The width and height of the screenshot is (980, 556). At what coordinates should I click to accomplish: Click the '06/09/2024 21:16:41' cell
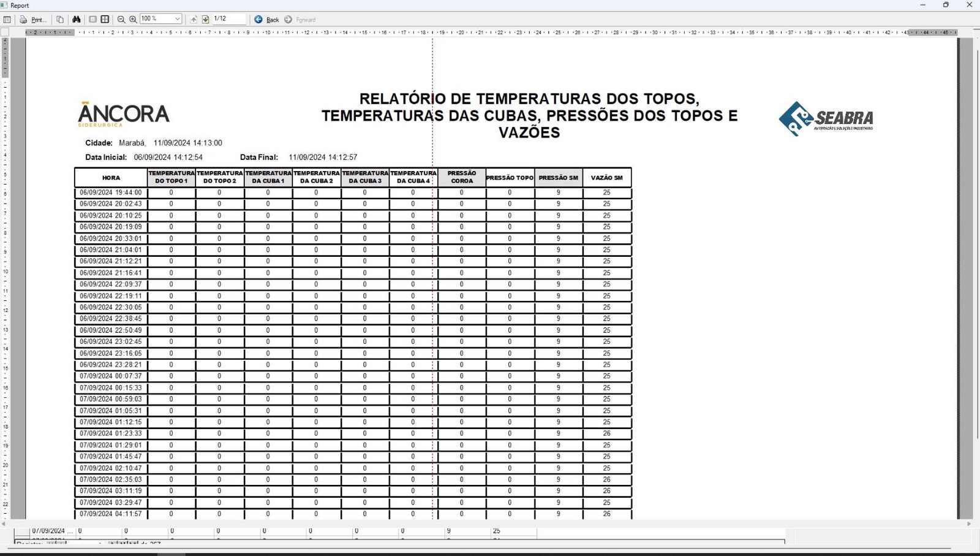click(x=111, y=273)
